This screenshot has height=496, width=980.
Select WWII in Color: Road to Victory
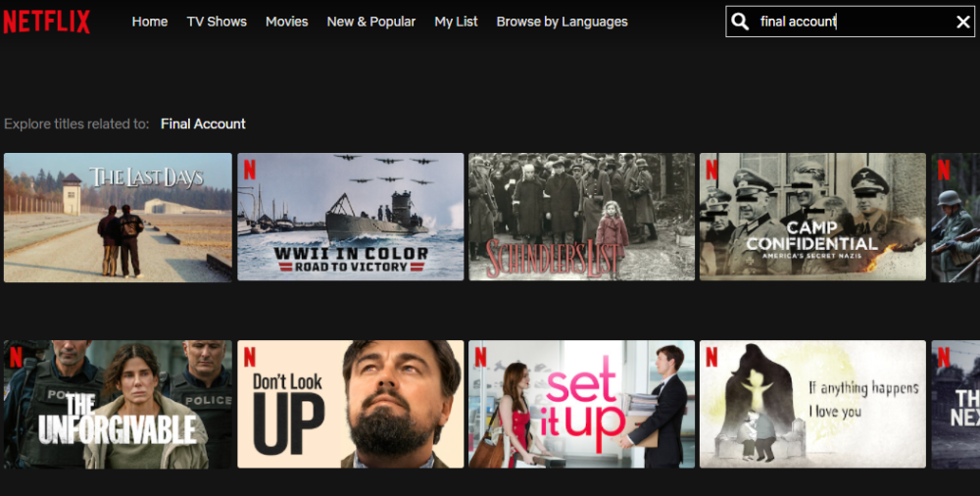350,217
